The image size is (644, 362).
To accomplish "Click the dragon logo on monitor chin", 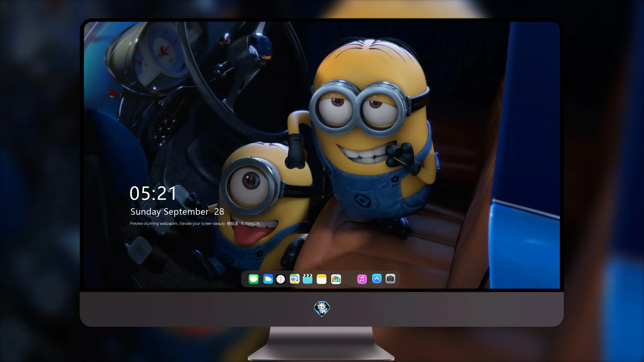I will (322, 309).
